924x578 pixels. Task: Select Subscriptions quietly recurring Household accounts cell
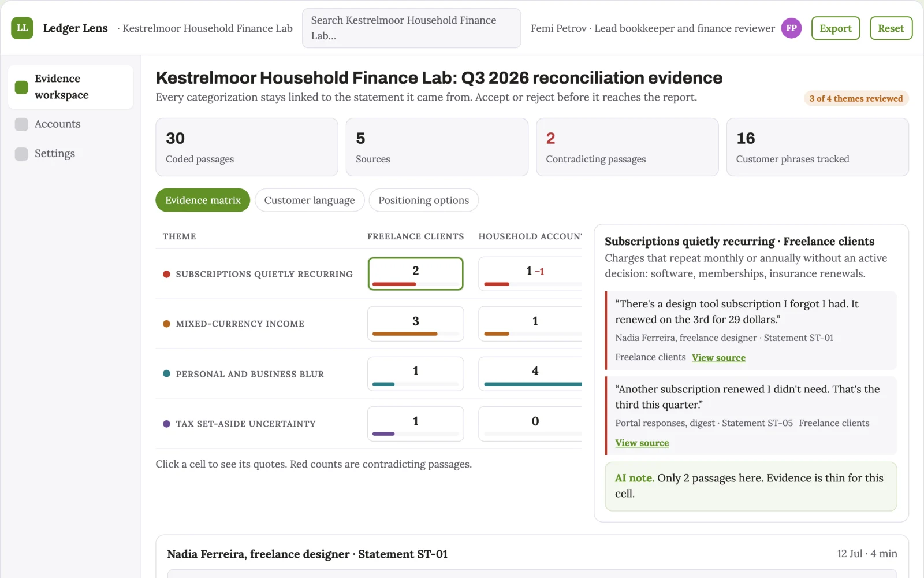pyautogui.click(x=530, y=274)
